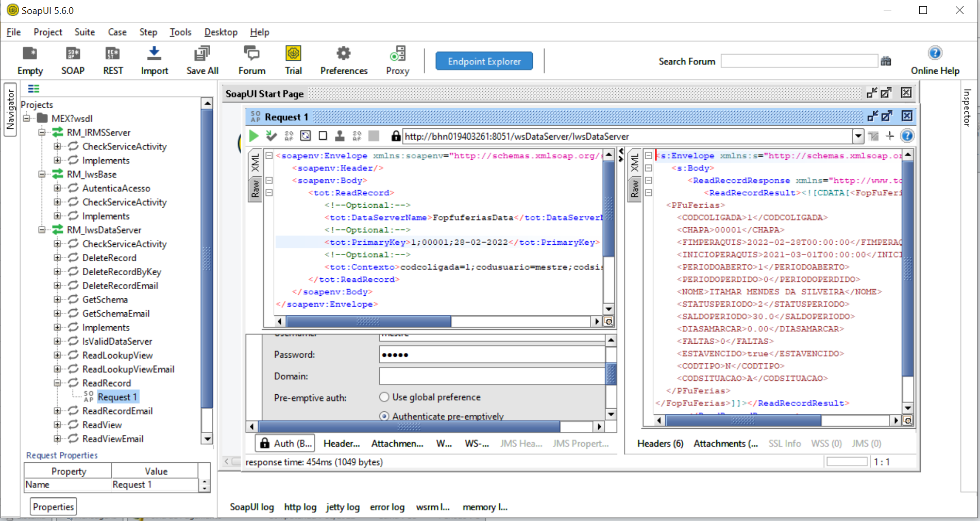Switch request editor to Raw view
The width and height of the screenshot is (980, 521).
coord(255,190)
